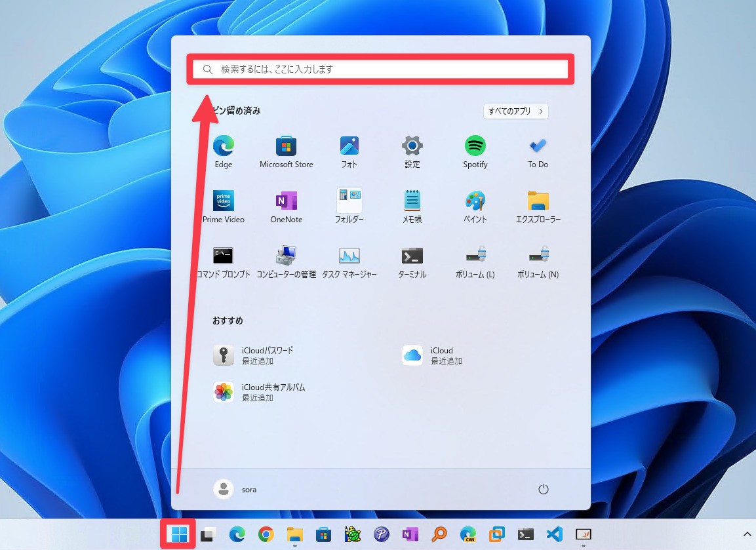
Task: Launch Microsoft Store from pinned apps
Action: pos(287,151)
